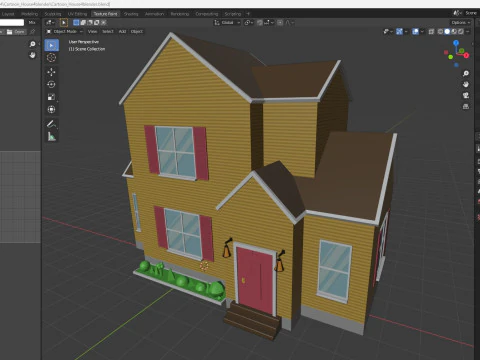Image resolution: width=480 pixels, height=360 pixels.
Task: Select the Measure tool
Action: click(x=51, y=136)
